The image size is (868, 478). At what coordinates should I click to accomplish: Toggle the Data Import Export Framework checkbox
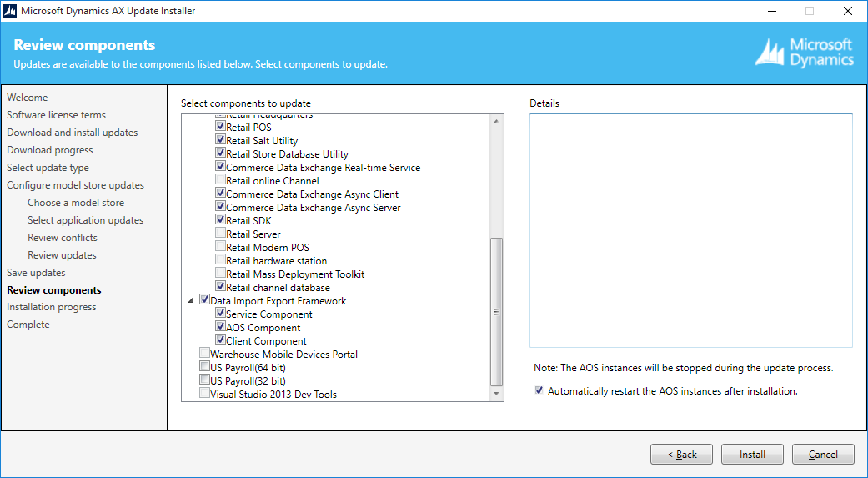click(204, 299)
